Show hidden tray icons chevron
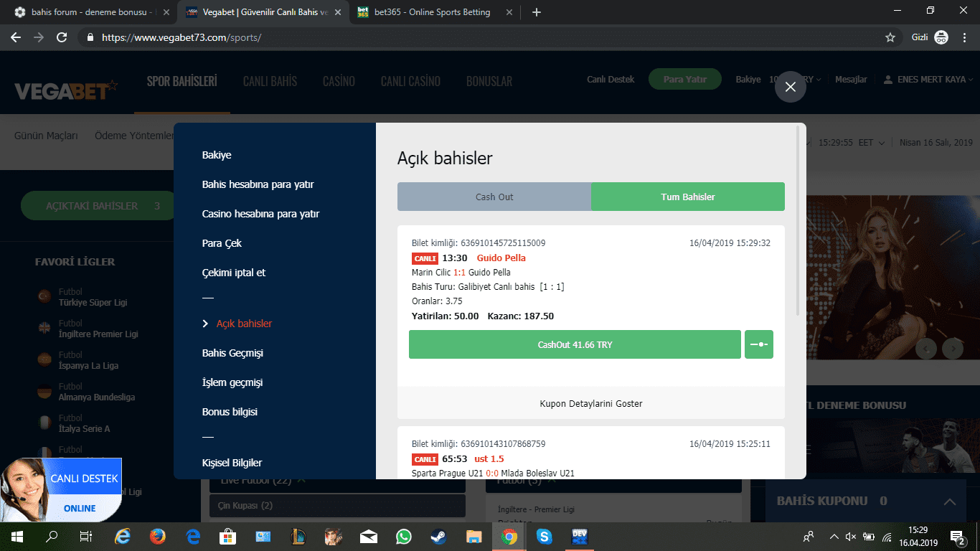The width and height of the screenshot is (980, 551). [834, 536]
